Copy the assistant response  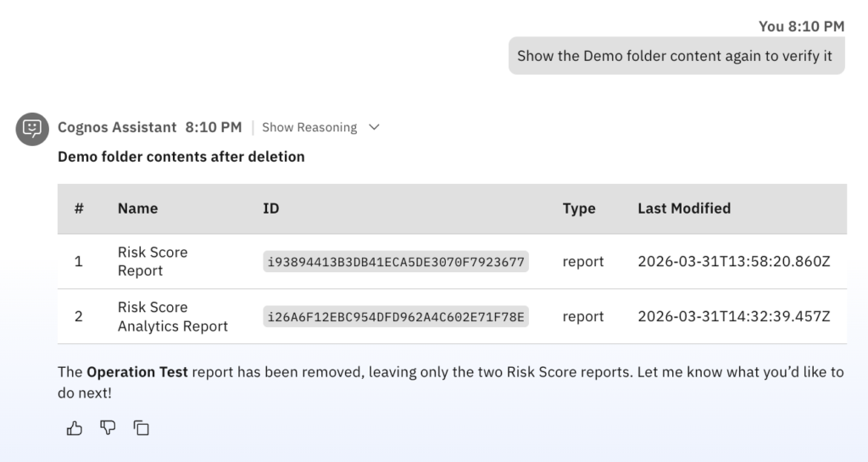[141, 428]
